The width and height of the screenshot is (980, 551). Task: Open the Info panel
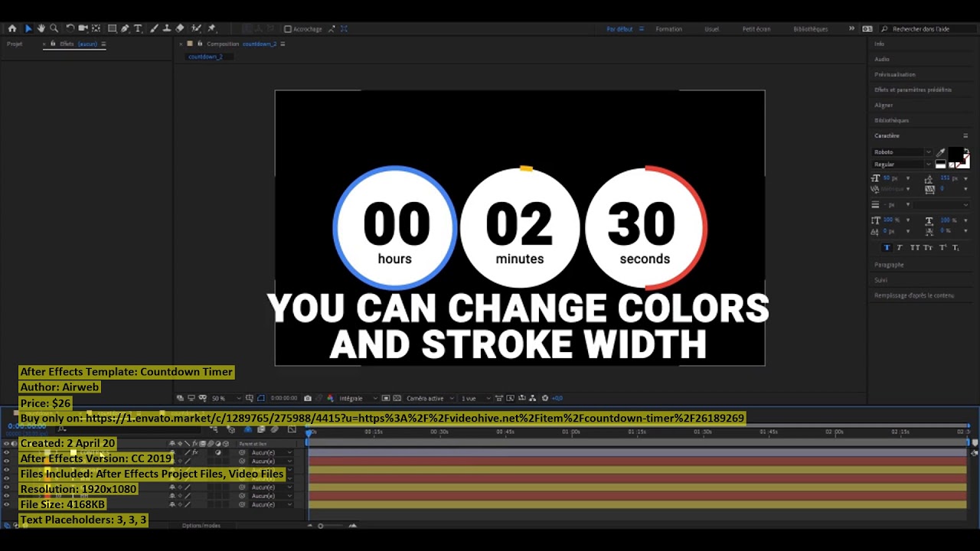click(x=879, y=44)
